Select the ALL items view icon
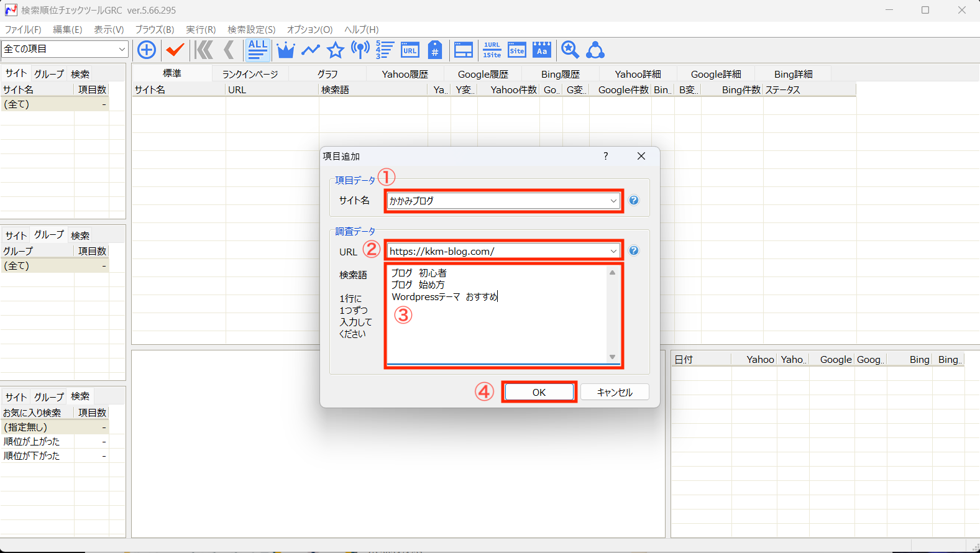This screenshot has height=553, width=980. point(257,50)
